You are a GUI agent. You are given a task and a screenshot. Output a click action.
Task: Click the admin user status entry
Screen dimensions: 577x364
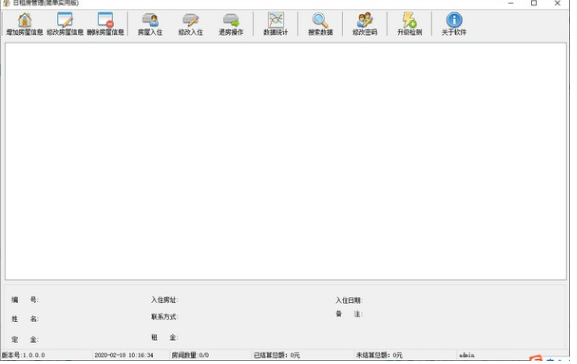[467, 355]
